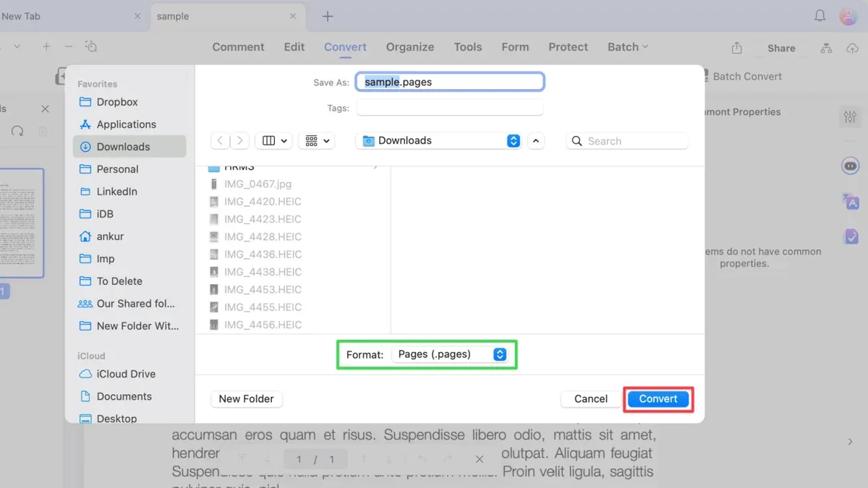Open the Comment tab in main window

pyautogui.click(x=238, y=47)
